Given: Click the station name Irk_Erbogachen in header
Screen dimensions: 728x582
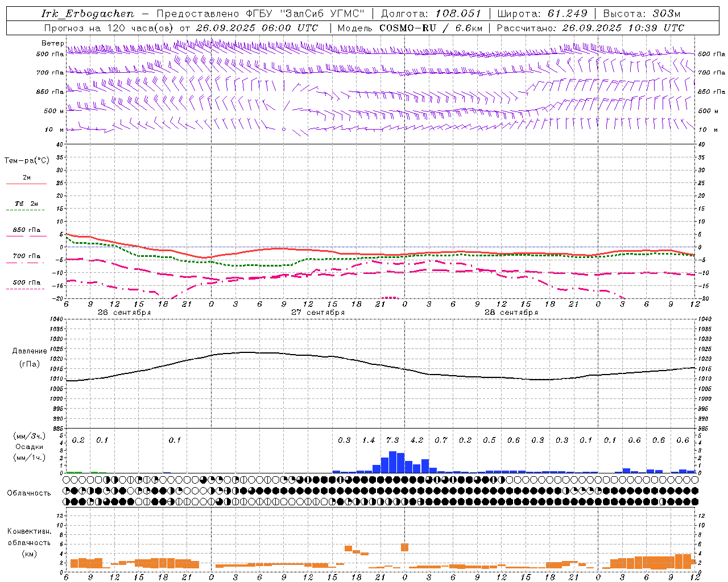Looking at the screenshot, I should click(x=88, y=14).
